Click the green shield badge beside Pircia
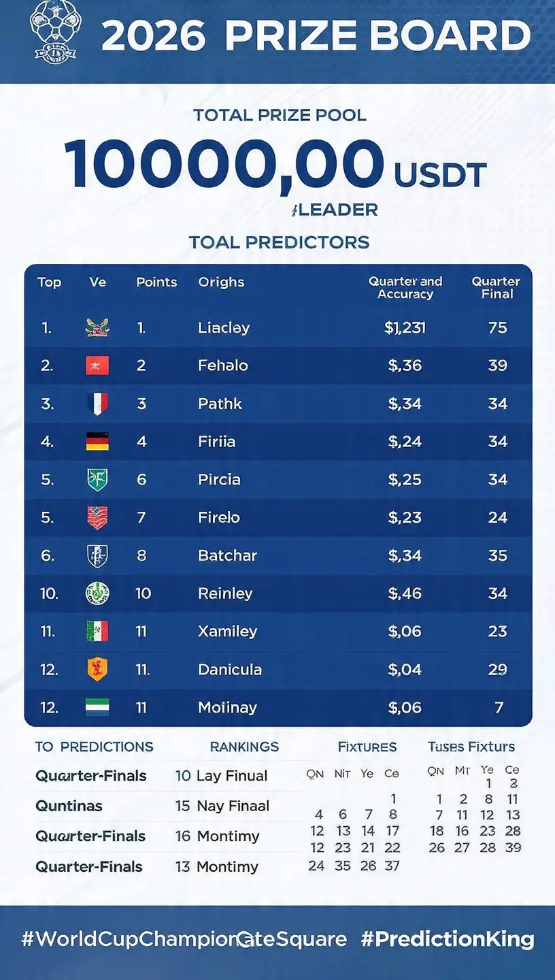This screenshot has width=555, height=980. [x=97, y=479]
